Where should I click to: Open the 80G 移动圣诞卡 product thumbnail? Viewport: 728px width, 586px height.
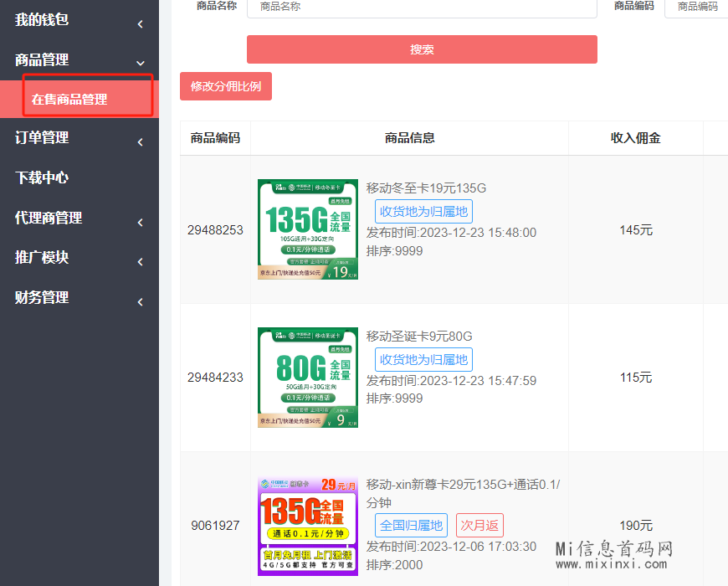(x=308, y=377)
